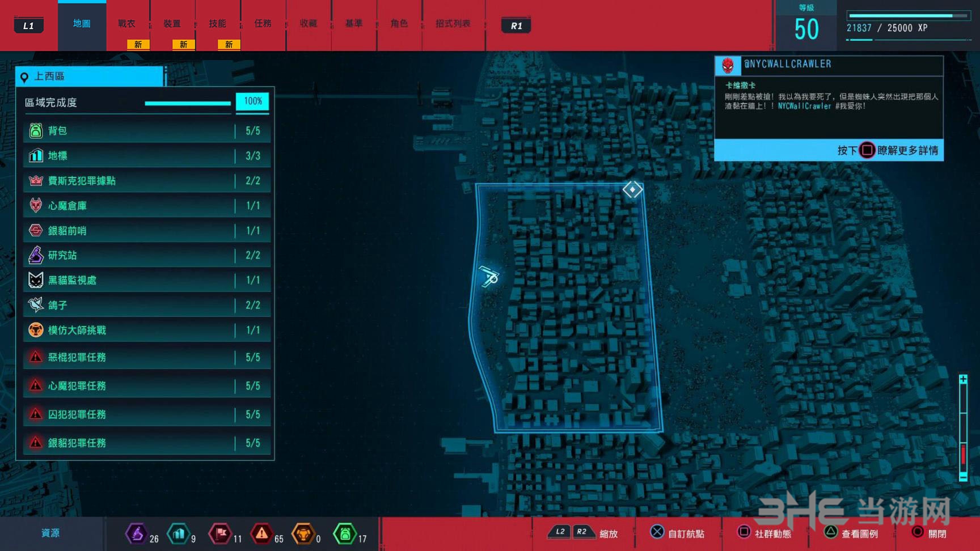
Task: Click the Black Cat icon in 黑貓監視處 row
Action: coord(36,280)
